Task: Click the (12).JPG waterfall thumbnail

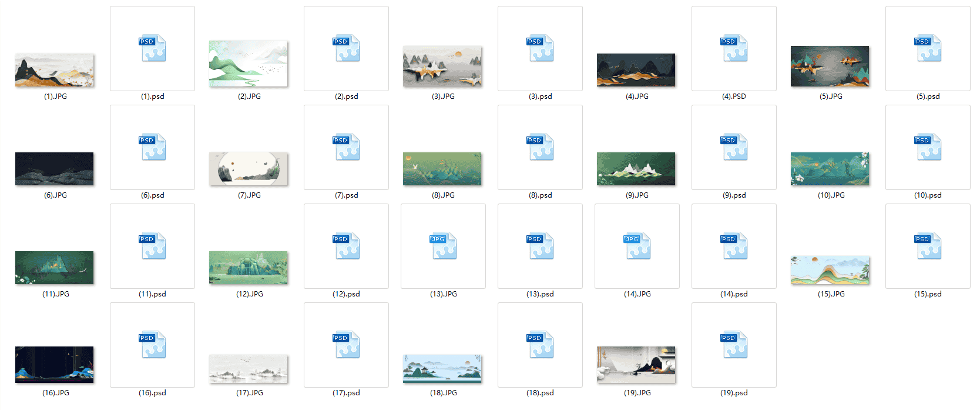Action: pos(249,268)
